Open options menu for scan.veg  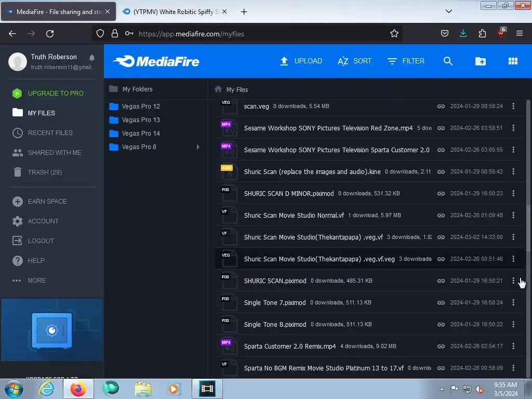click(x=513, y=106)
